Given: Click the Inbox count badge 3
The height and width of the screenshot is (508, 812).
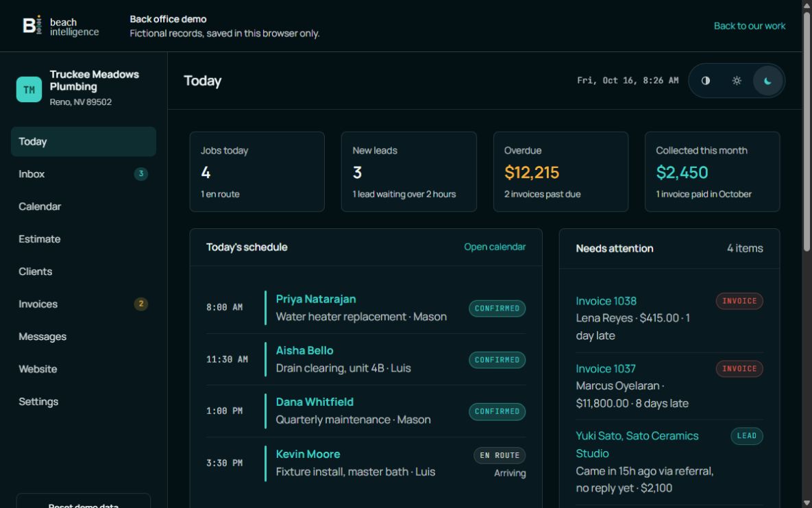Looking at the screenshot, I should [141, 174].
